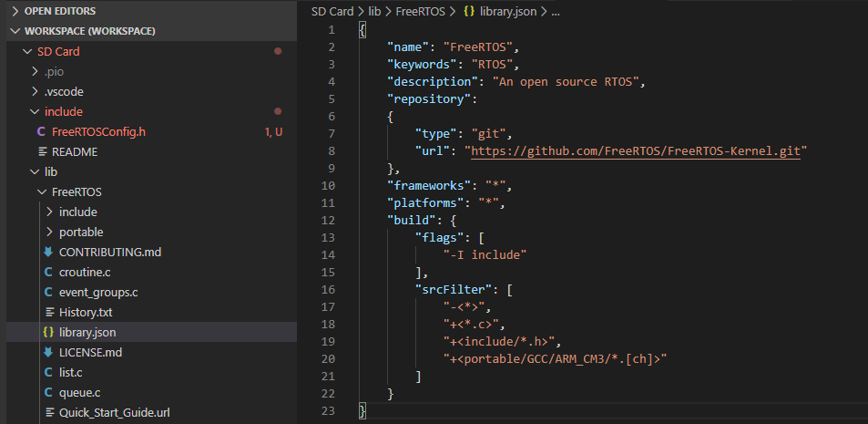The width and height of the screenshot is (868, 424).
Task: Click the markdown icon of LICENSE.md
Action: click(x=48, y=353)
